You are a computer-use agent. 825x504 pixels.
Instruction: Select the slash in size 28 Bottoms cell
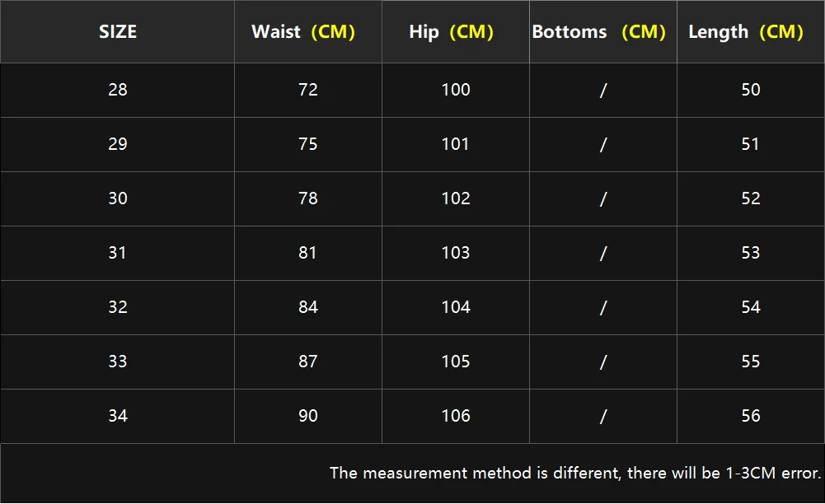[x=603, y=91]
